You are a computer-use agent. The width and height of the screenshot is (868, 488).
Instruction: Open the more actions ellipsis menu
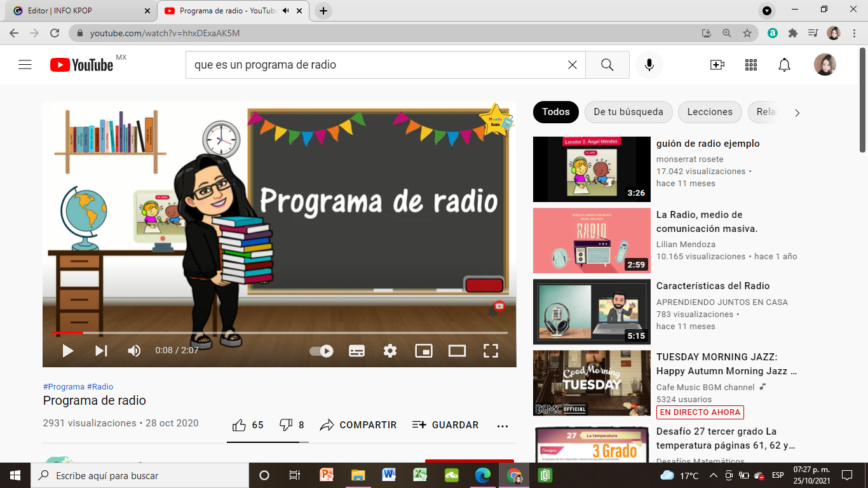[x=503, y=424]
